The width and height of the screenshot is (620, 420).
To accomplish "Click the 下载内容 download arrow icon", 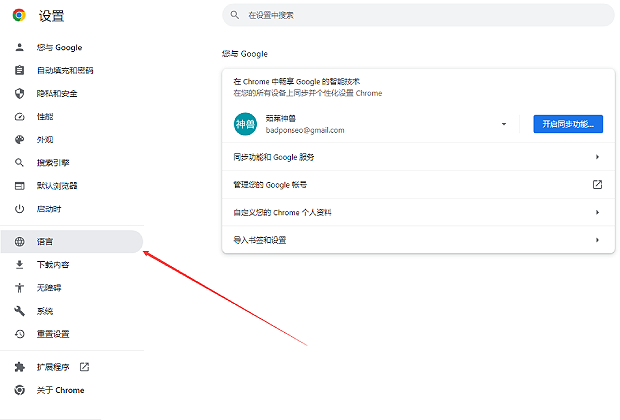I will pyautogui.click(x=19, y=265).
